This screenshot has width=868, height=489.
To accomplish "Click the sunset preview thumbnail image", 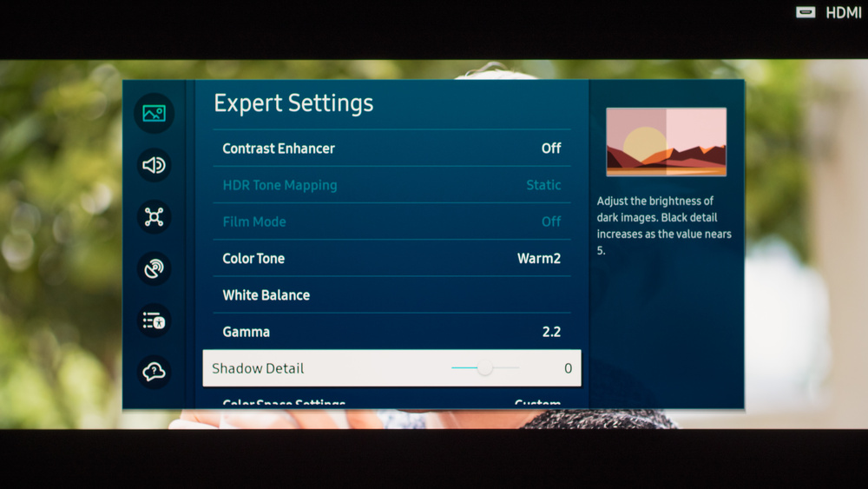I will [666, 142].
